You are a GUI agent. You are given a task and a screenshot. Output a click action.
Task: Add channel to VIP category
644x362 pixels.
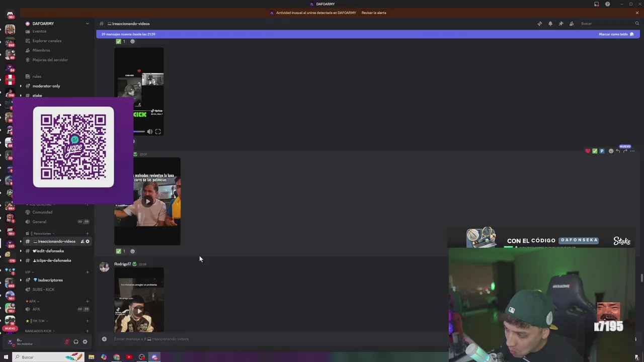coord(87,272)
